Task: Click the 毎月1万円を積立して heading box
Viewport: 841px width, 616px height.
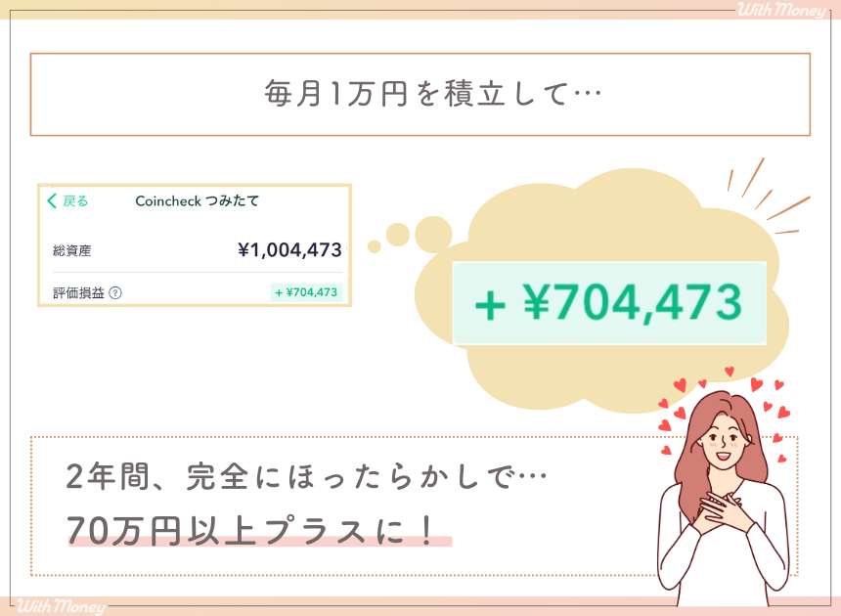Action: click(420, 95)
